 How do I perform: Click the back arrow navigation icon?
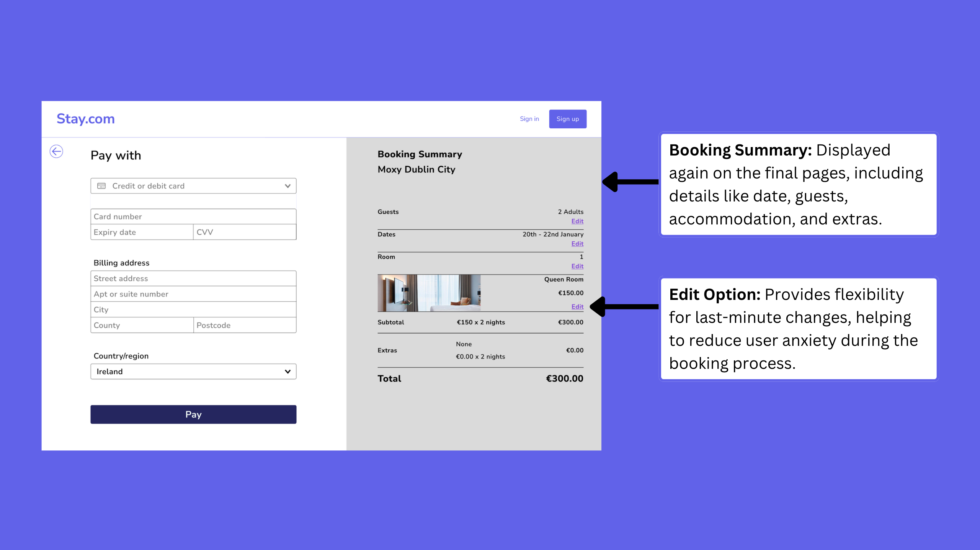[x=57, y=151]
